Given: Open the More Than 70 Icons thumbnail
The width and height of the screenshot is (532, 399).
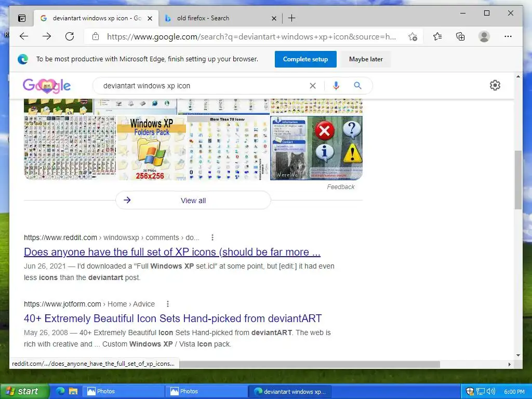Looking at the screenshot, I should pyautogui.click(x=228, y=148).
